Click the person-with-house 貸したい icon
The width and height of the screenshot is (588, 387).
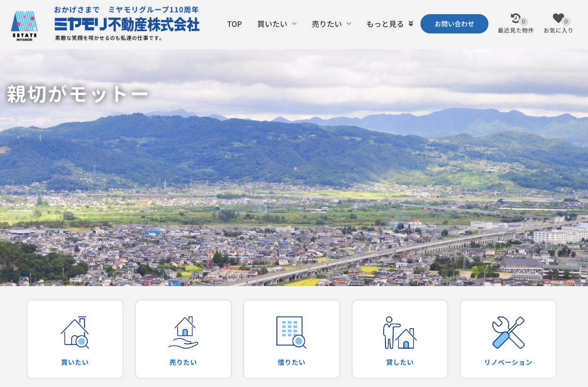point(400,332)
